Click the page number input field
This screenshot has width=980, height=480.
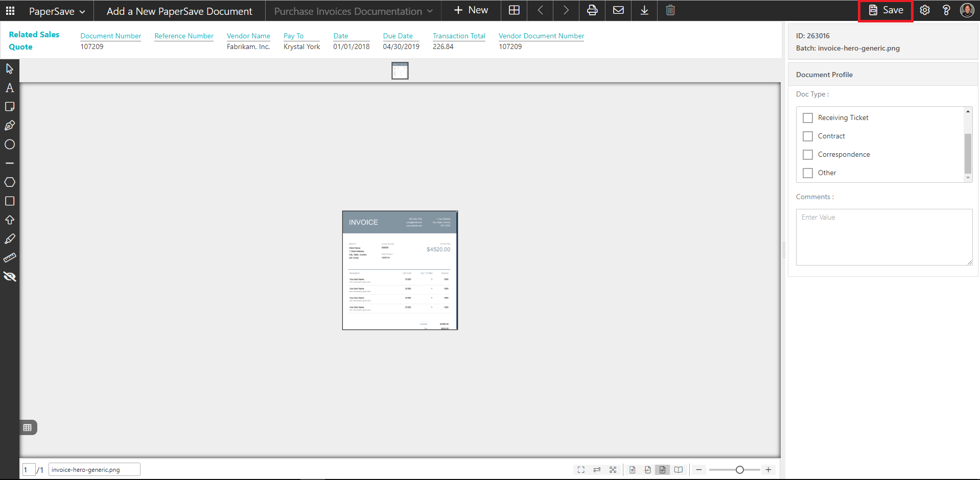29,470
